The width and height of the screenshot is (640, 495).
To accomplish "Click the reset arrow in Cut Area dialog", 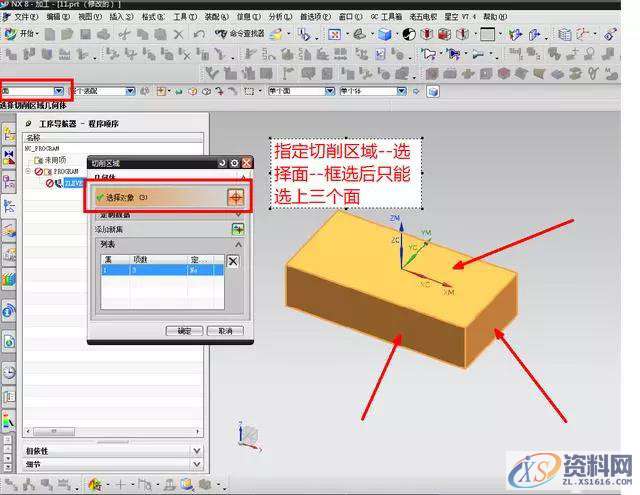I will [x=221, y=162].
